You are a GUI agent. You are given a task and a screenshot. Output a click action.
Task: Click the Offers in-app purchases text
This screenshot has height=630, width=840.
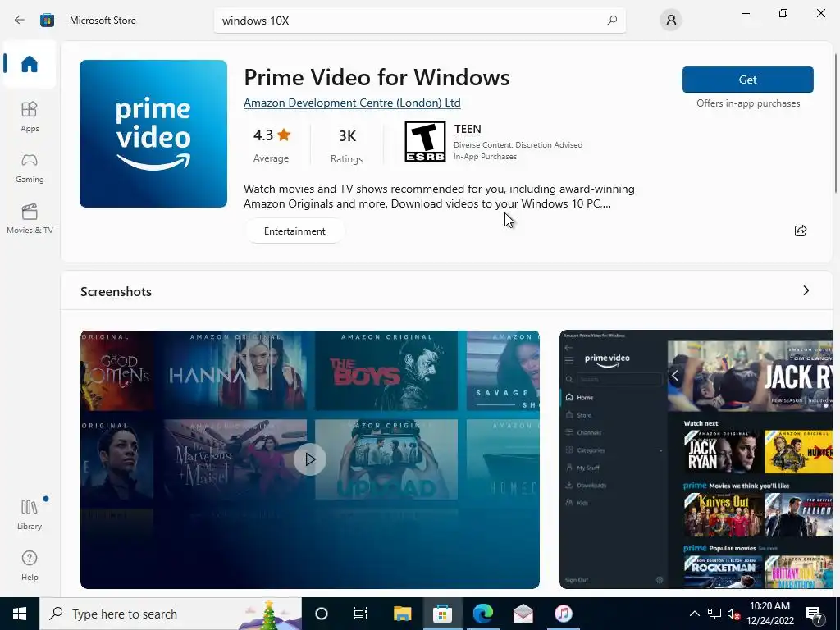[x=748, y=103]
